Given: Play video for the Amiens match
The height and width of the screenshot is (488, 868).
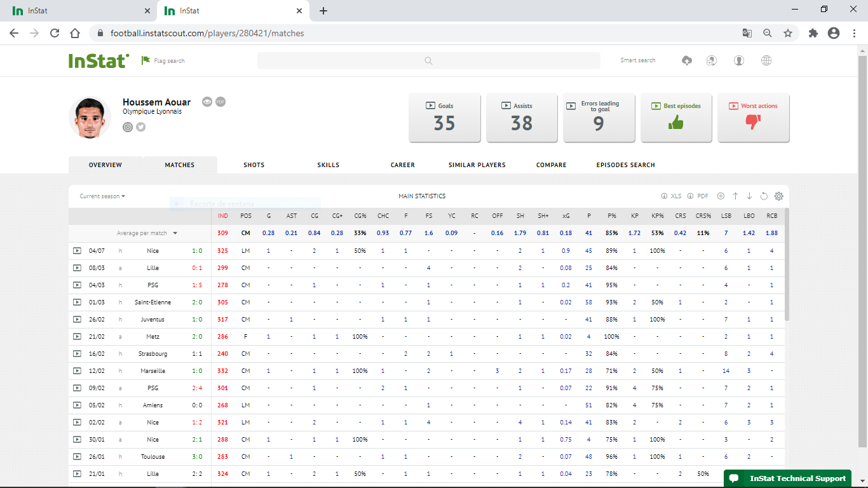Looking at the screenshot, I should (77, 405).
